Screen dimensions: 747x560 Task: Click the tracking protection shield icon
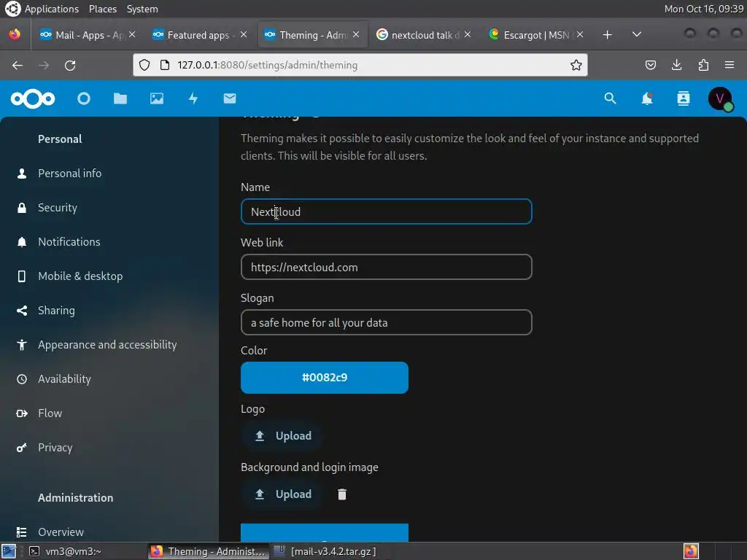coord(144,65)
